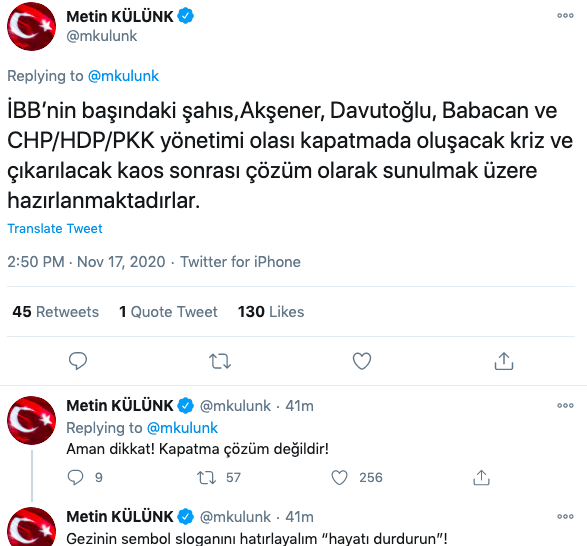Screen dimensions: 587x546
Task: Open the more menu on the 'Gezinin sembol' tweet
Action: coord(565,516)
